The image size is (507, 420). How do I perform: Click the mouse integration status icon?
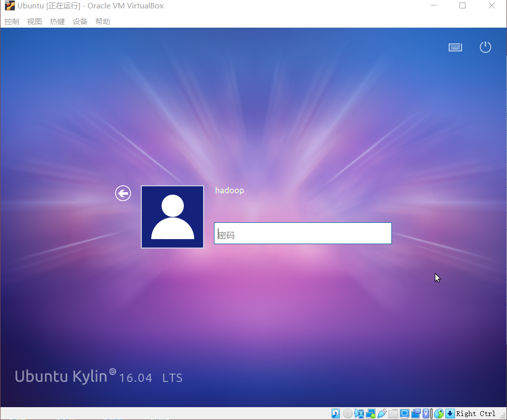pyautogui.click(x=439, y=414)
